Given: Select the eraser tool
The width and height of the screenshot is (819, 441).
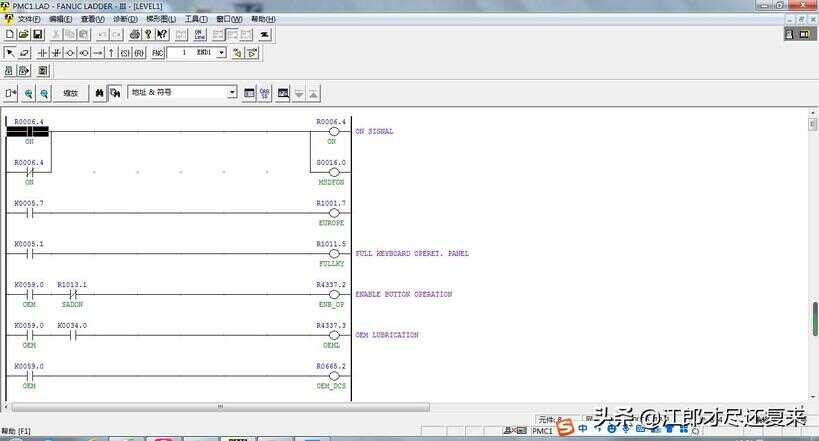Looking at the screenshot, I should click(24, 53).
